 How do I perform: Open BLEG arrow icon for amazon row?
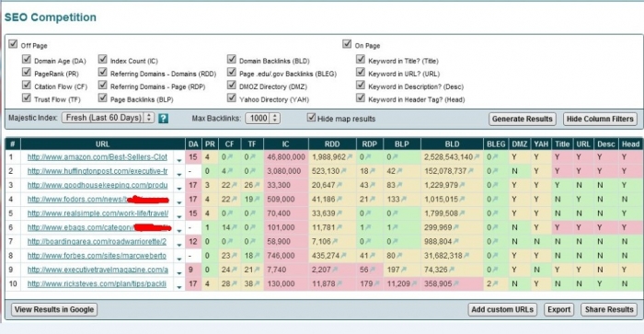coord(495,157)
